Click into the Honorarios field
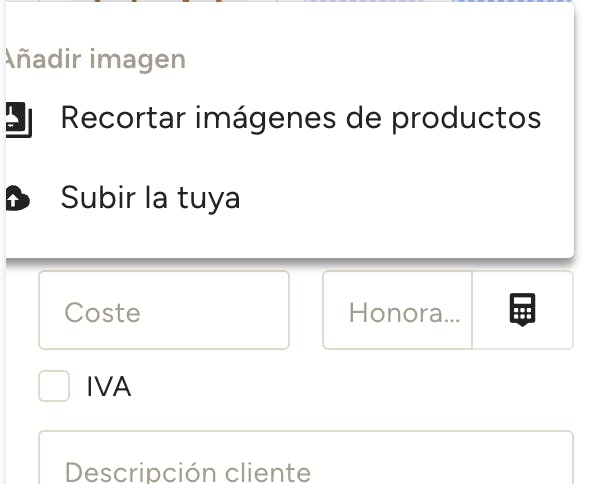The width and height of the screenshot is (606, 484). pos(398,311)
